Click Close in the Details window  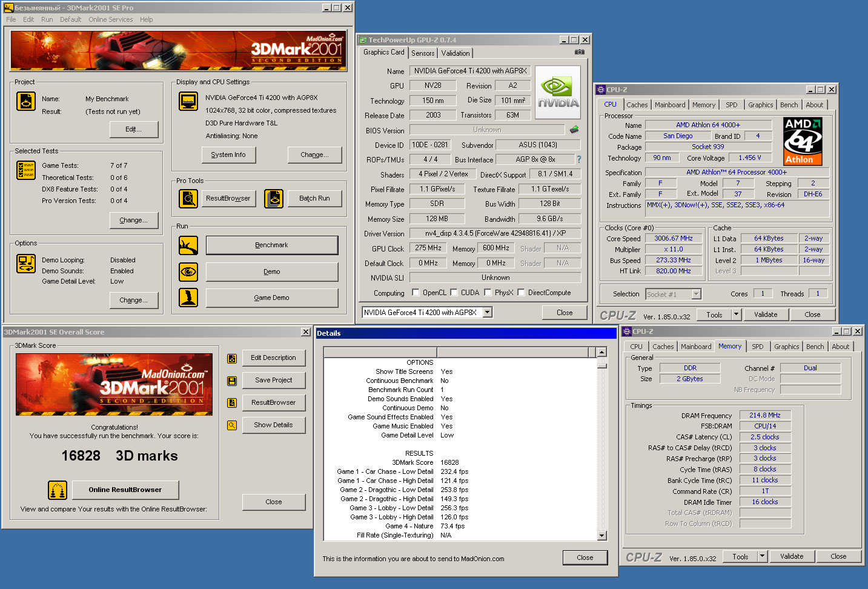(585, 557)
